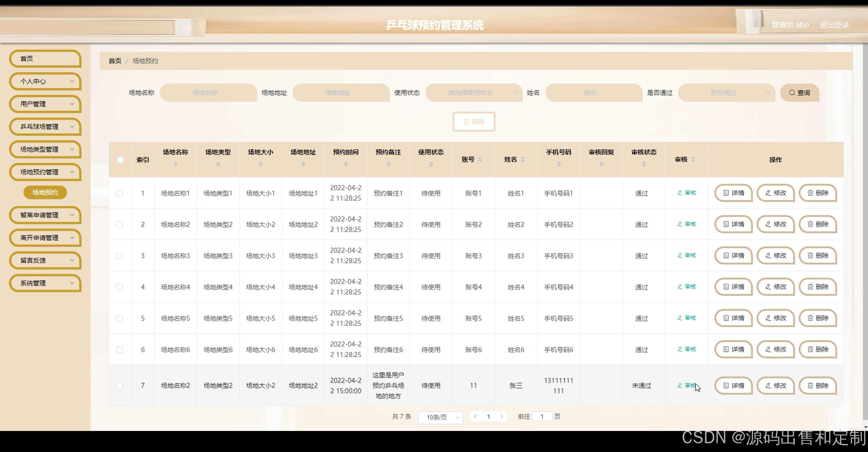Open the 场地预约 submenu item
Screen dimensions: 868x452
point(45,192)
